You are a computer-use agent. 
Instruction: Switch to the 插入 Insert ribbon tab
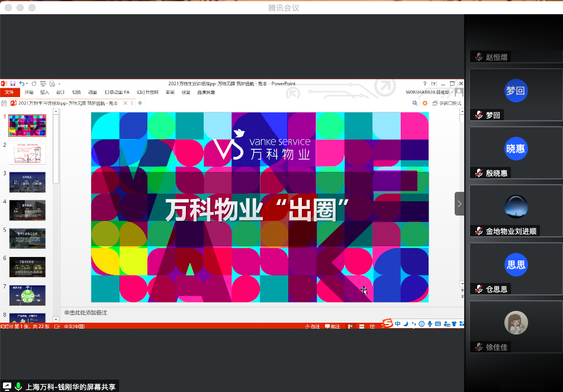(44, 92)
